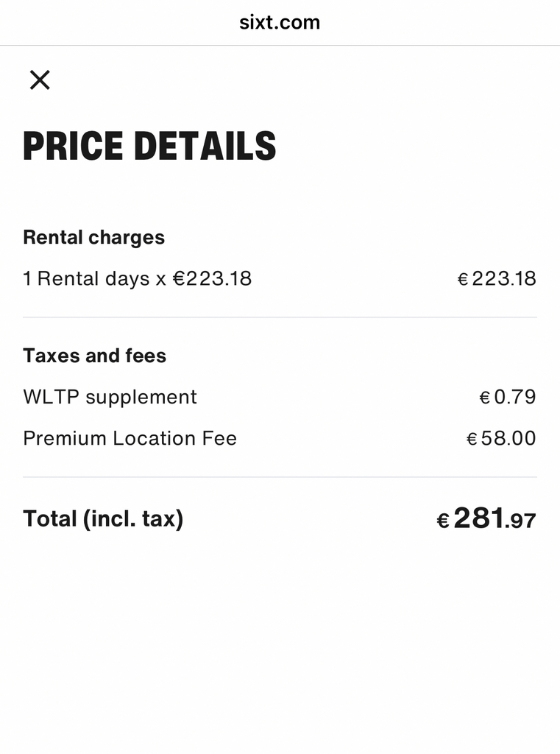
Task: Click the PRICE DETAILS heading
Action: click(x=149, y=146)
